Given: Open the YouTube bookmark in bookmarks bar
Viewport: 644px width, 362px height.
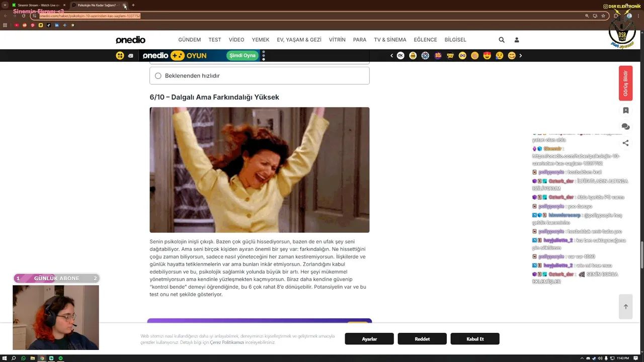Looking at the screenshot, I should (17, 25).
